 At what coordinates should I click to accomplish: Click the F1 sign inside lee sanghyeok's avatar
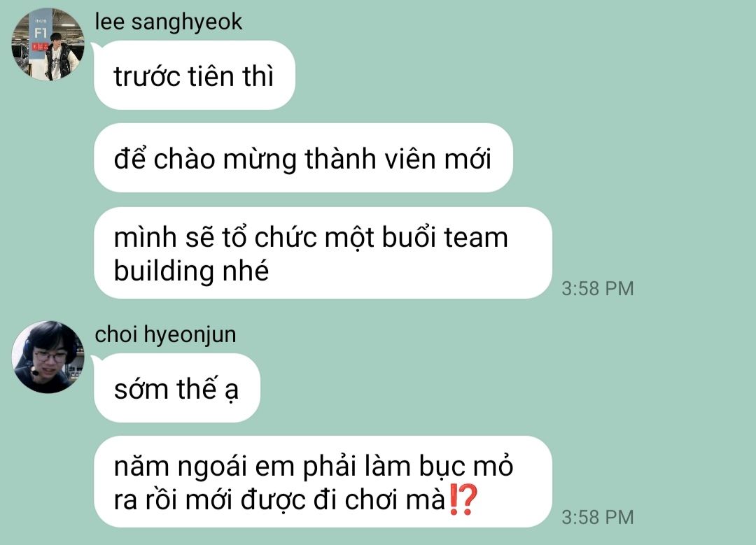tap(41, 34)
